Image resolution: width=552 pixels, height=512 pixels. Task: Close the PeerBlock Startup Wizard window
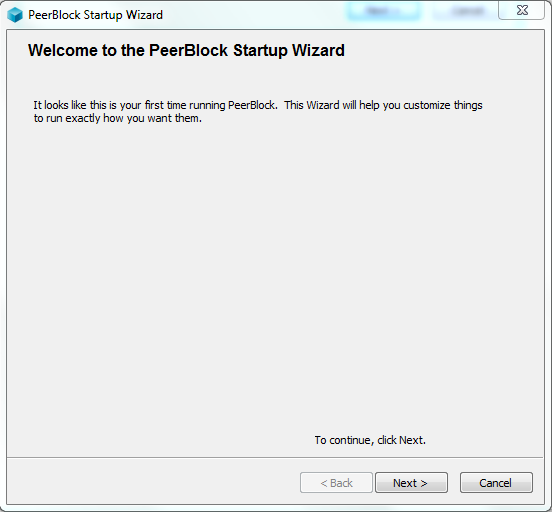point(522,10)
